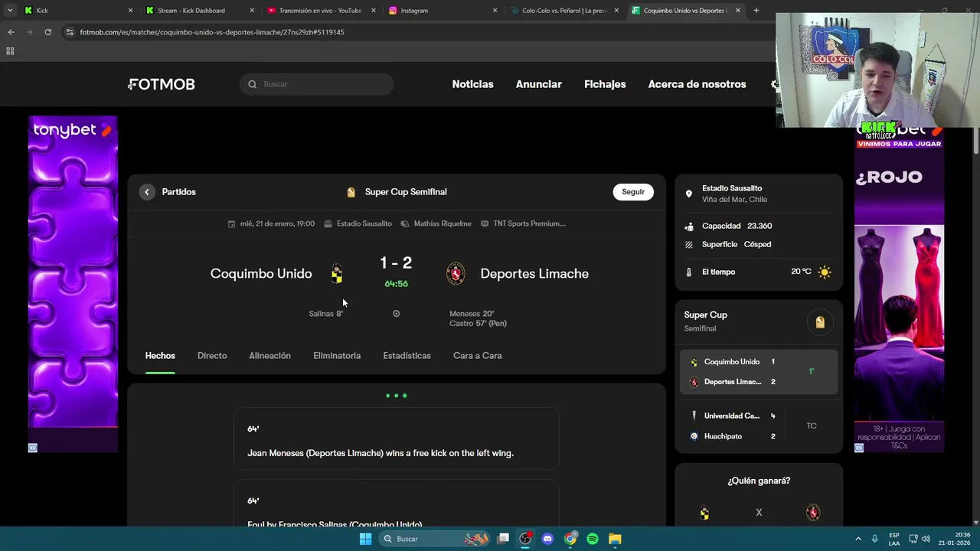
Task: Click the Chrome icon in the taskbar
Action: point(570,539)
